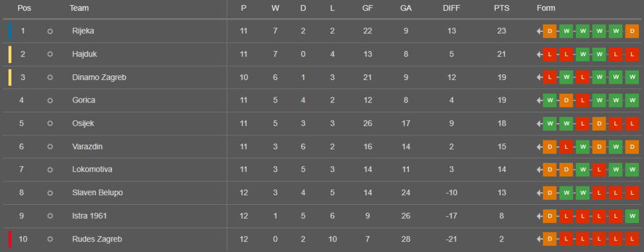
Task: Click Istra 1961's green W form badge
Action: point(632,217)
